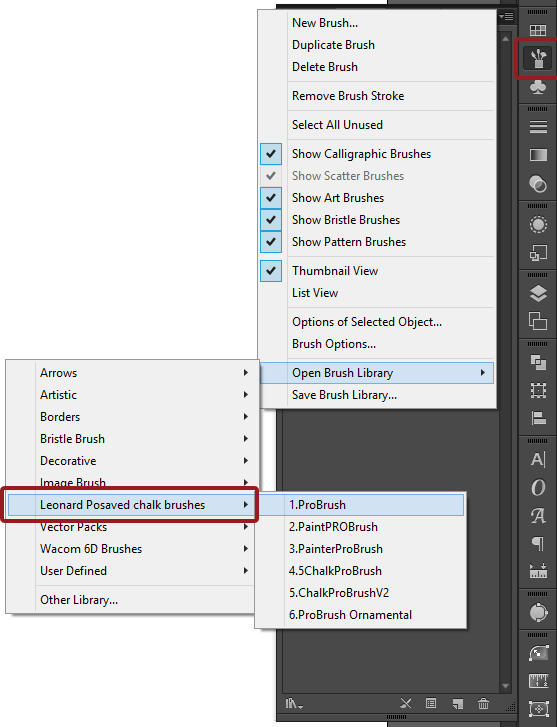
Task: Open the Swatches grid panel icon
Action: (x=538, y=30)
